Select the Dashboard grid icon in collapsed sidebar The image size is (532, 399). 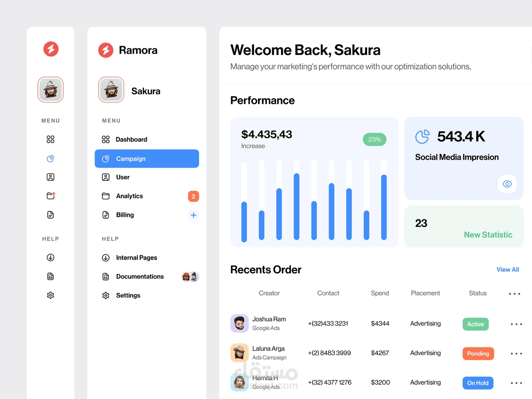[x=51, y=139]
